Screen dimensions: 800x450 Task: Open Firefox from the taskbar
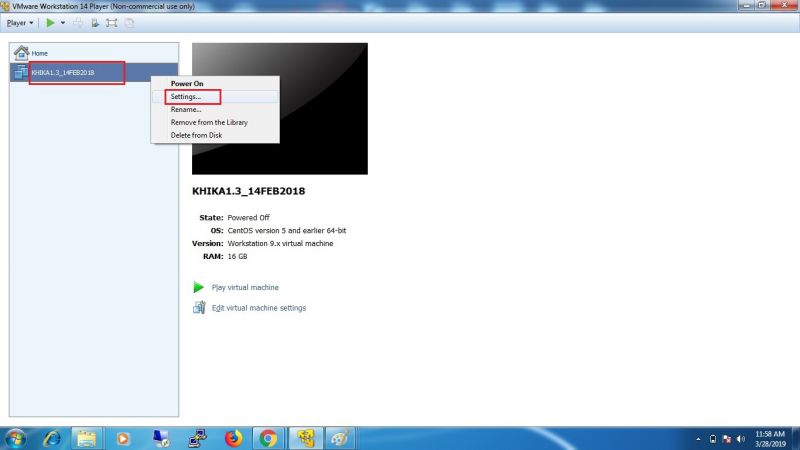click(x=233, y=438)
